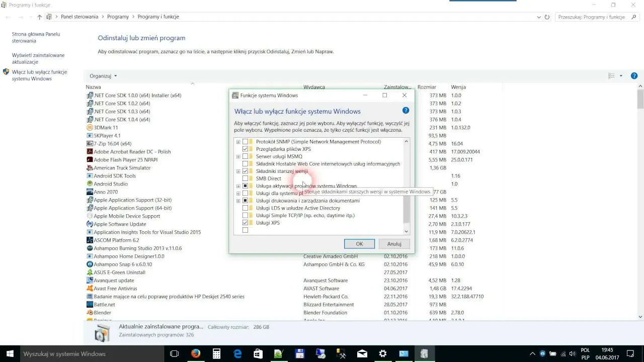Image resolution: width=644 pixels, height=362 pixels.
Task: Check the SMB Direct checkbox
Action: point(246,178)
